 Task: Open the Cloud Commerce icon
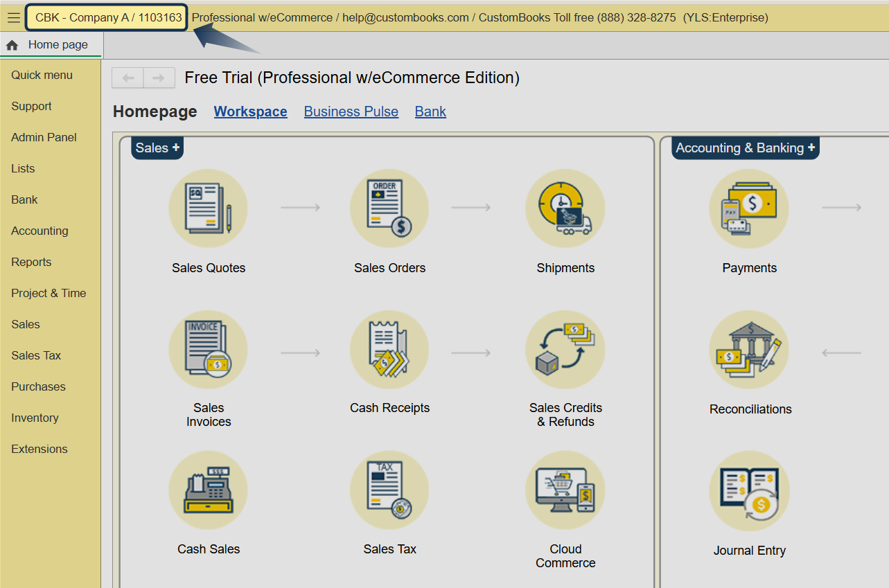(565, 490)
